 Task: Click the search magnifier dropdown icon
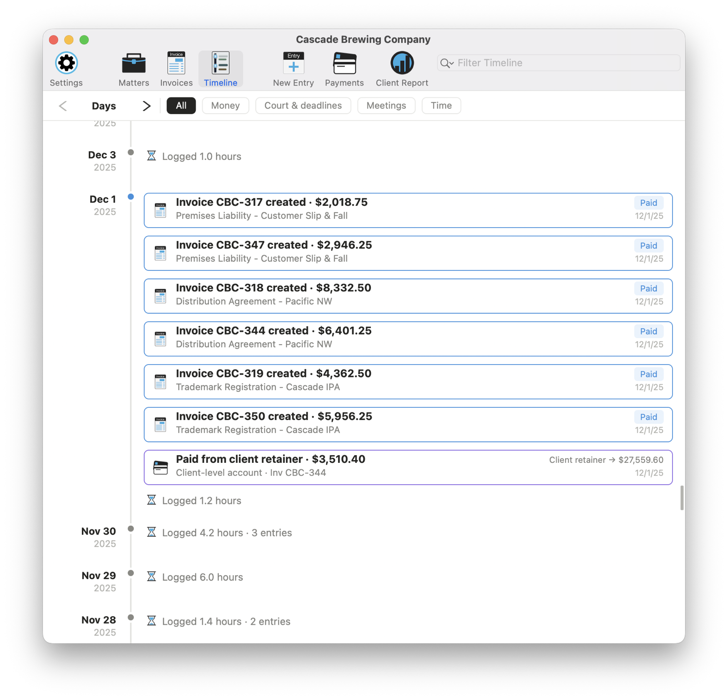tap(447, 63)
